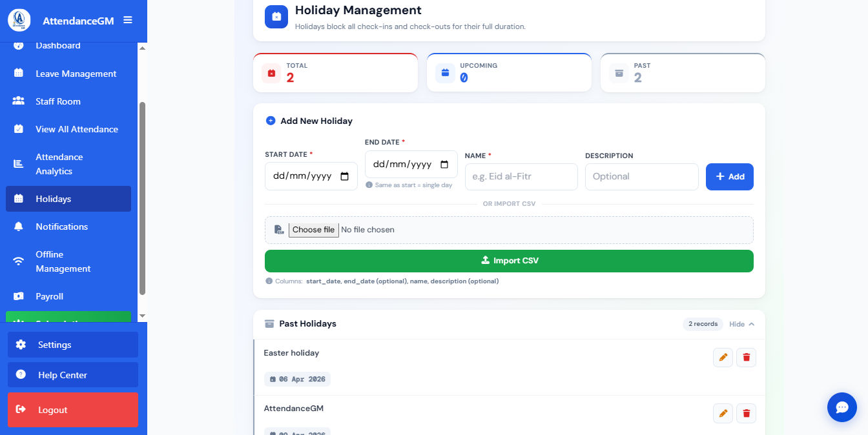Edit the Easter holiday entry

pyautogui.click(x=723, y=357)
